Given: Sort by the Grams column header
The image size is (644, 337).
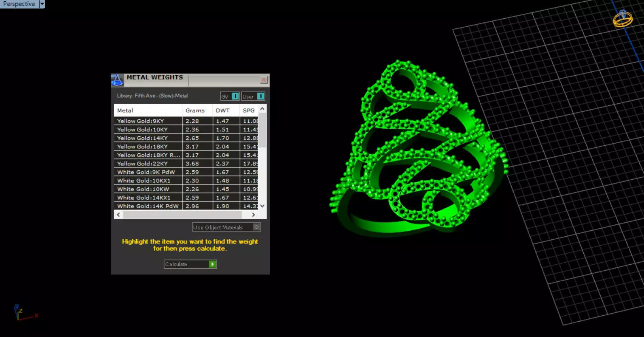Looking at the screenshot, I should [x=197, y=110].
